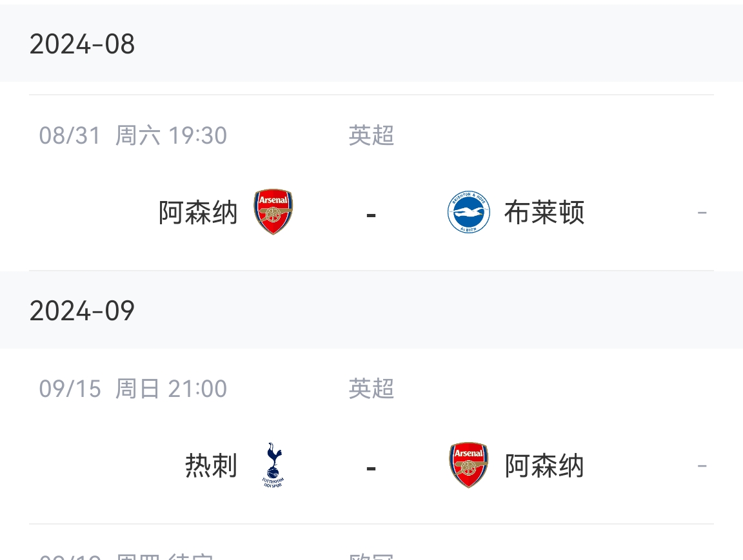743x560 pixels.
Task: Open the 09/15 周日 21:00 match time
Action: pos(133,389)
